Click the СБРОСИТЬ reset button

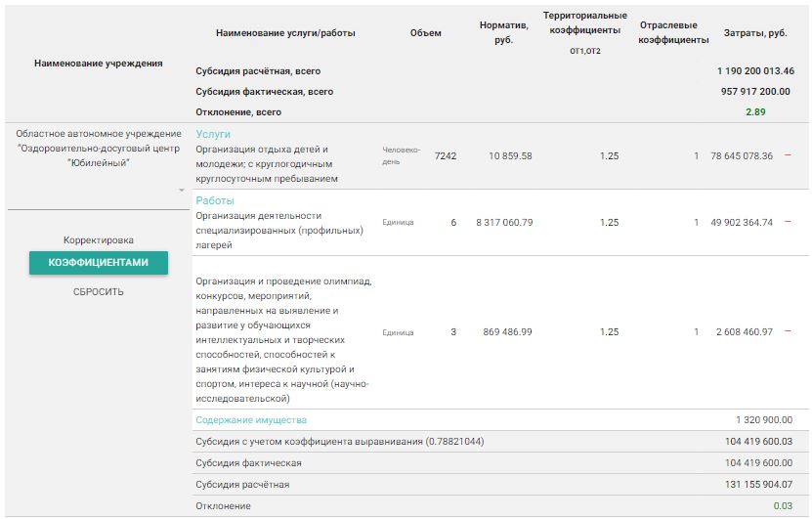click(x=99, y=291)
